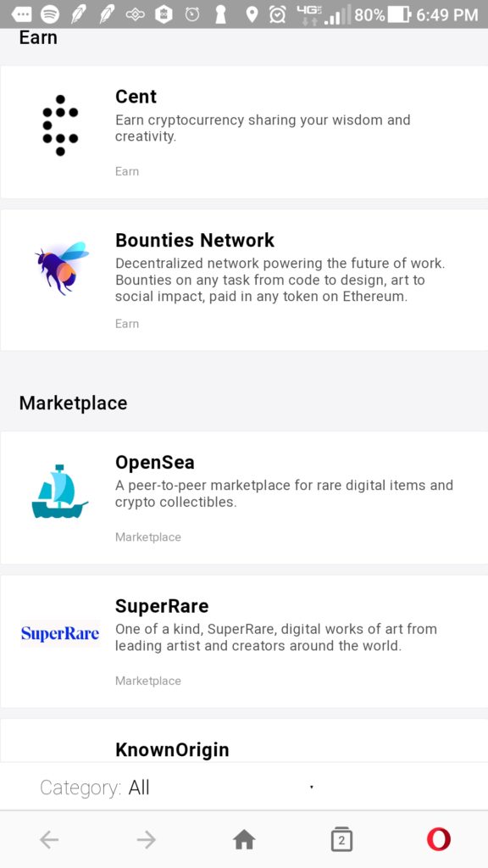Tap the OpenSea ship logo
Viewport: 488px width, 868px height.
click(60, 492)
